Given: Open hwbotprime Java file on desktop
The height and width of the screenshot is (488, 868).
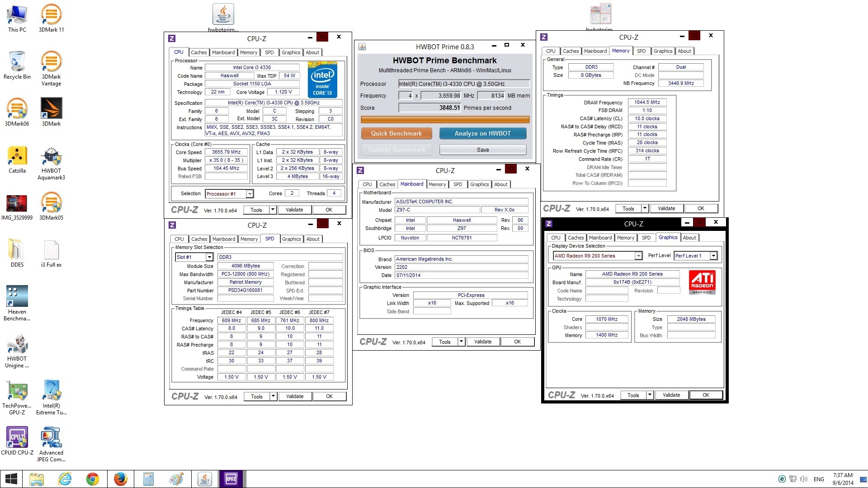Looking at the screenshot, I should point(223,18).
